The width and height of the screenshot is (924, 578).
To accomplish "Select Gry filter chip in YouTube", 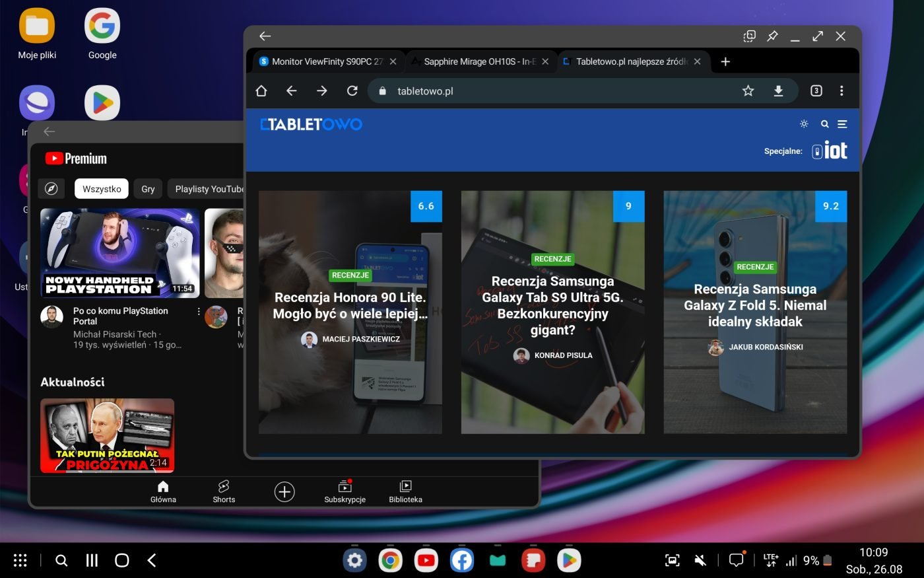I will 148,189.
